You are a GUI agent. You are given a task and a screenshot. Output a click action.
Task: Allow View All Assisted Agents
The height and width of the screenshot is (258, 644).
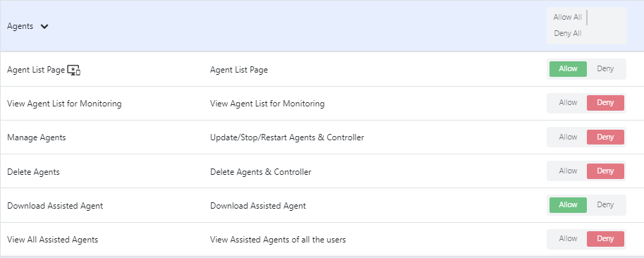click(x=568, y=239)
